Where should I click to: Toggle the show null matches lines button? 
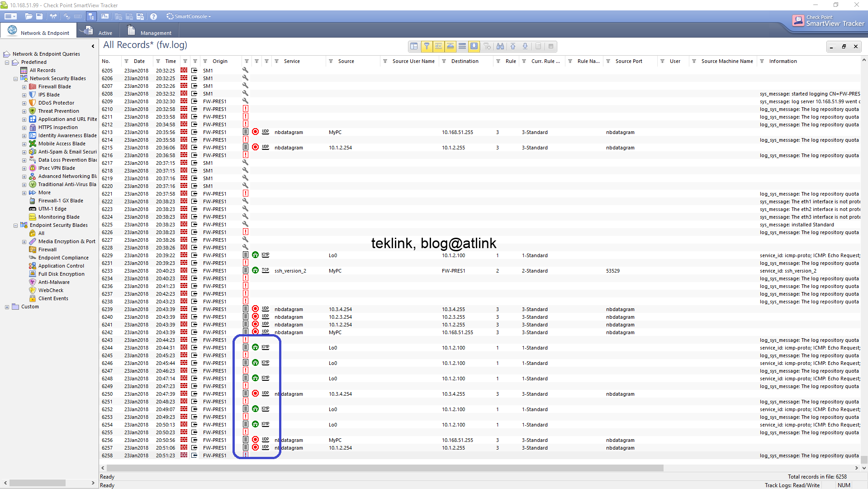coord(462,46)
